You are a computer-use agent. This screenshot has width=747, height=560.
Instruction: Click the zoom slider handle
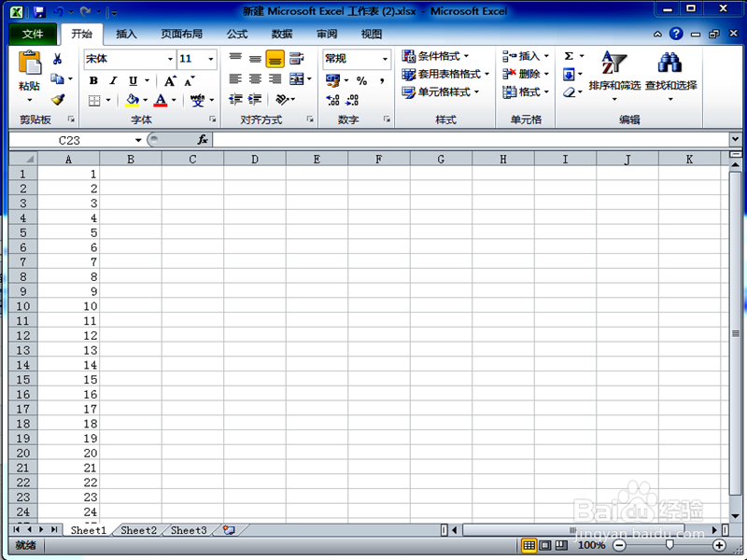[669, 545]
